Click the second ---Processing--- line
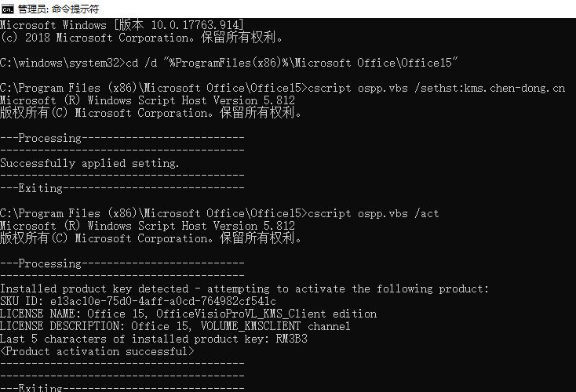This screenshot has width=576, height=392. click(122, 263)
